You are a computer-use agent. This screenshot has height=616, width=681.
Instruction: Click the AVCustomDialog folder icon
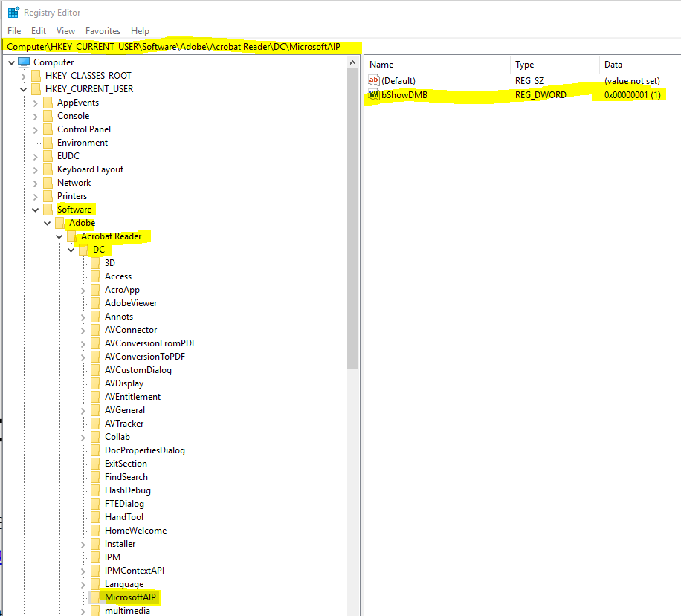coord(96,370)
